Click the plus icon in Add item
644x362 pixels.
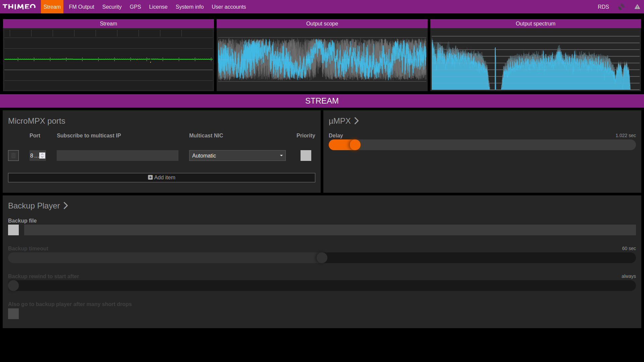pos(150,178)
